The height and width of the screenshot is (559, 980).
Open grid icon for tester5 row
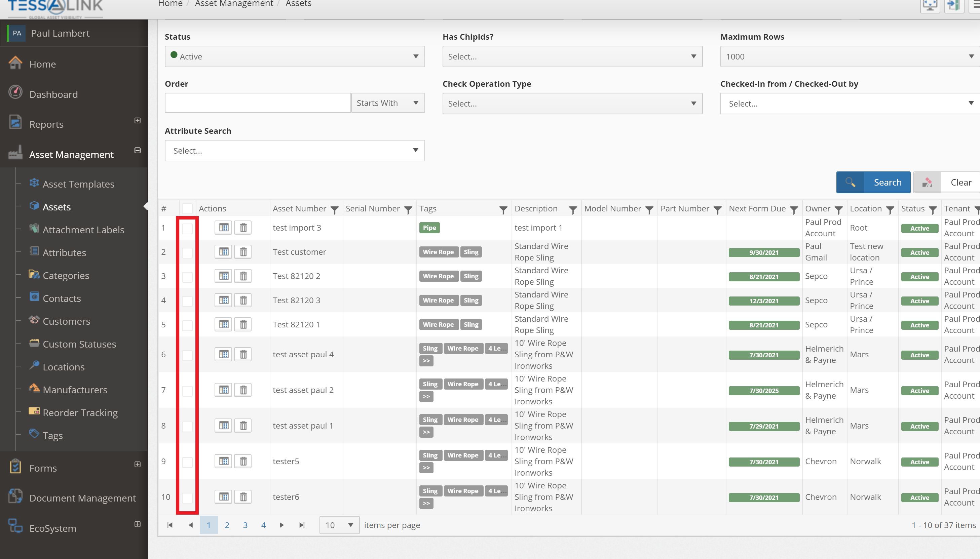(x=224, y=461)
